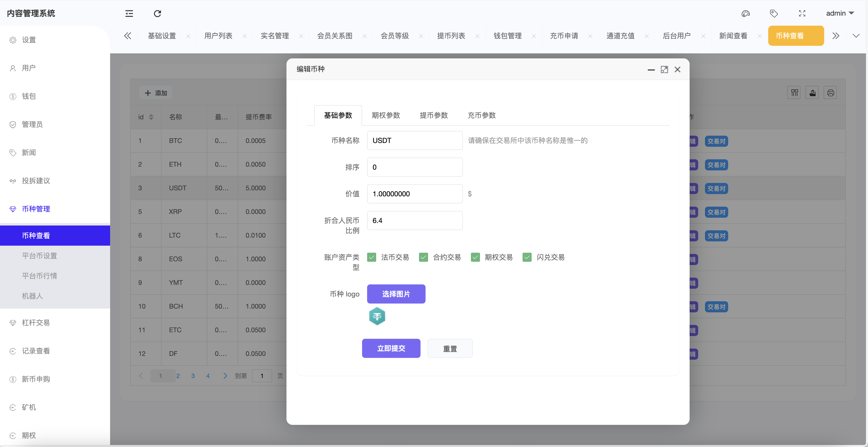868x447 pixels.
Task: Switch to the 期权参数 tab
Action: 386,115
